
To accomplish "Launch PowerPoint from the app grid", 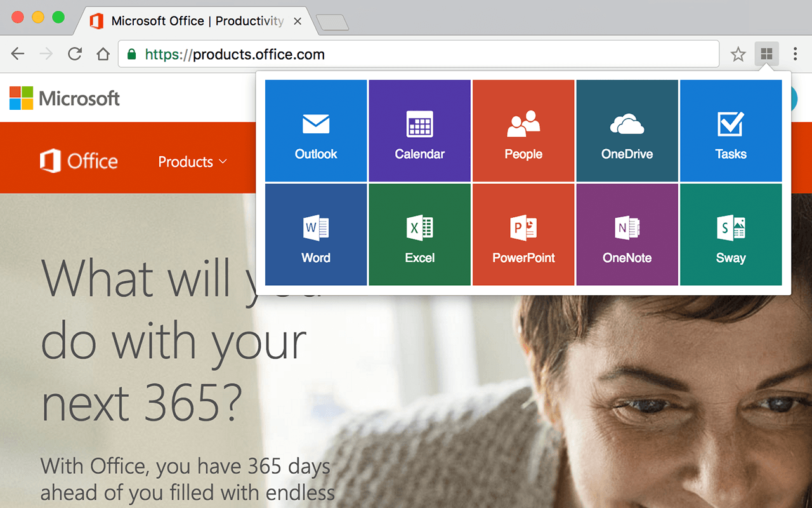I will tap(523, 235).
